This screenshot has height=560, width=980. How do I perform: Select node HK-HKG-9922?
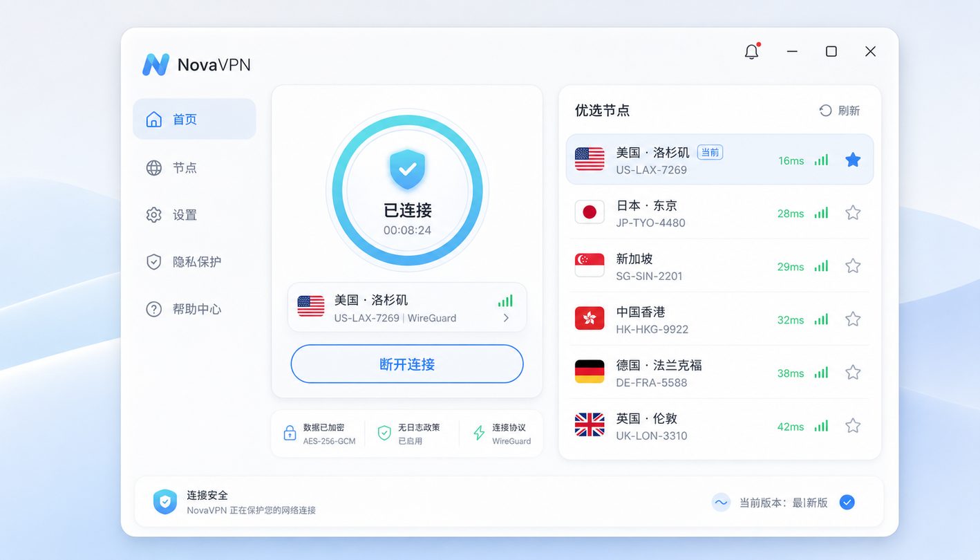point(719,319)
